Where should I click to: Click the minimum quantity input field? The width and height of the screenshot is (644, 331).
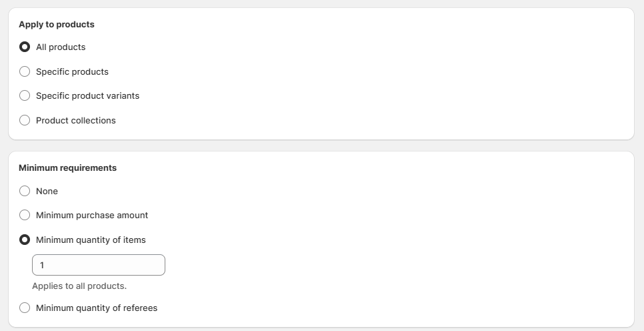99,265
